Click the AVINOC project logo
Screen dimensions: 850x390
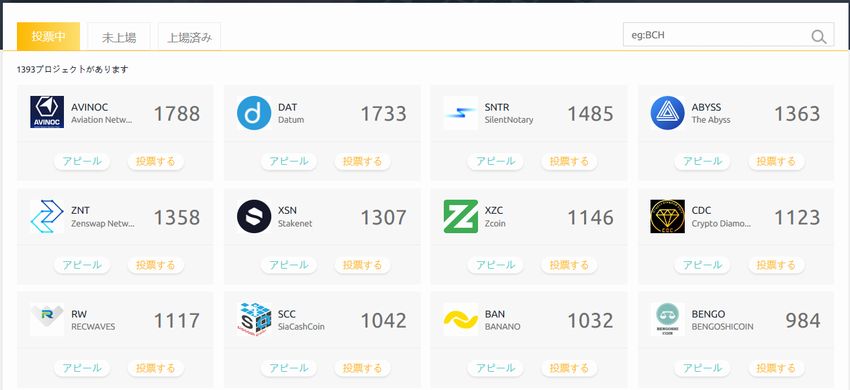pos(47,112)
